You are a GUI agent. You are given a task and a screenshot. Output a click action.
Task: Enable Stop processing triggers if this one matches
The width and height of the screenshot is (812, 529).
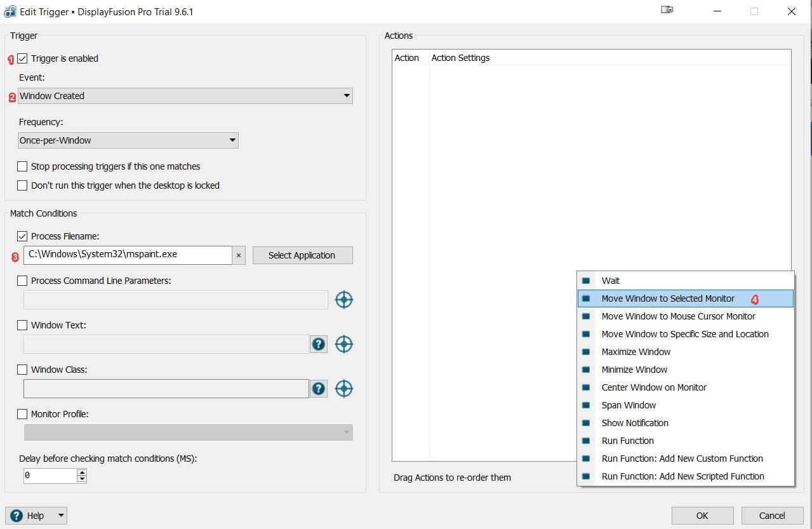[x=23, y=166]
